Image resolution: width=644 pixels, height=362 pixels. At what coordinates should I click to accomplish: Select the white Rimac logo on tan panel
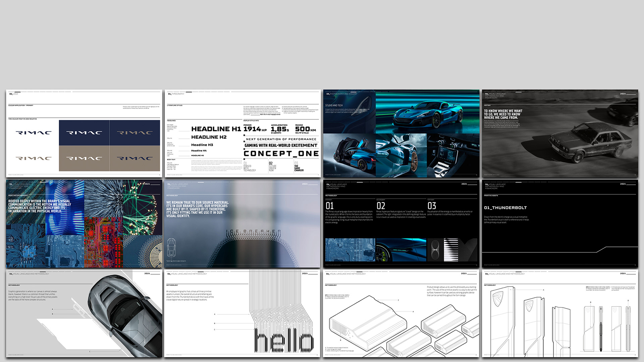84,158
